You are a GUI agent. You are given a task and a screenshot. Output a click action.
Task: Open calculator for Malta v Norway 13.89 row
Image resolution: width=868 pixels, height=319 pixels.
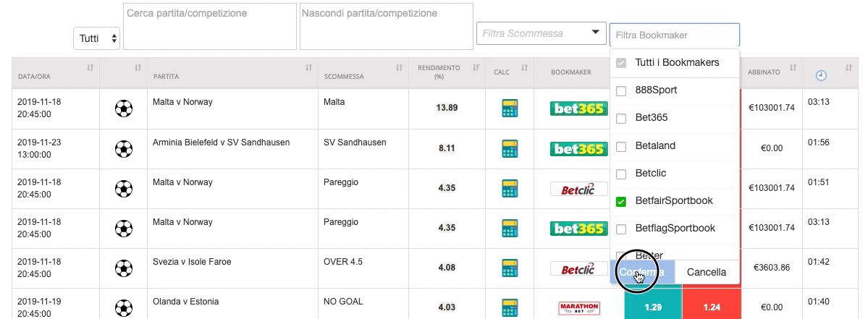(509, 109)
